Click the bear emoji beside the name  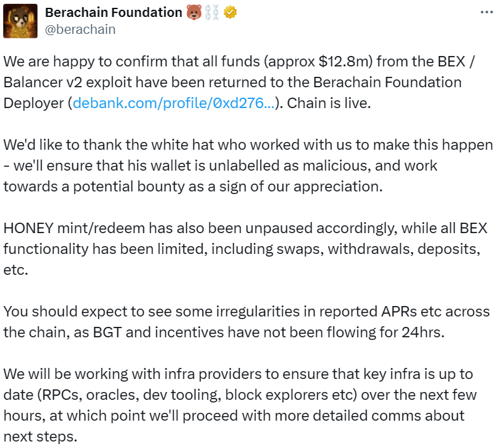194,12
